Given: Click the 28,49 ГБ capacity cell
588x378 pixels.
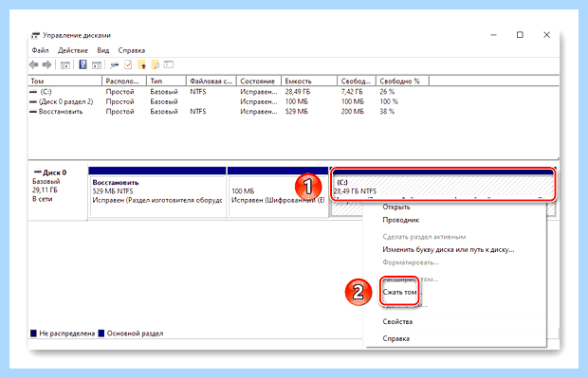Looking at the screenshot, I should pos(298,92).
